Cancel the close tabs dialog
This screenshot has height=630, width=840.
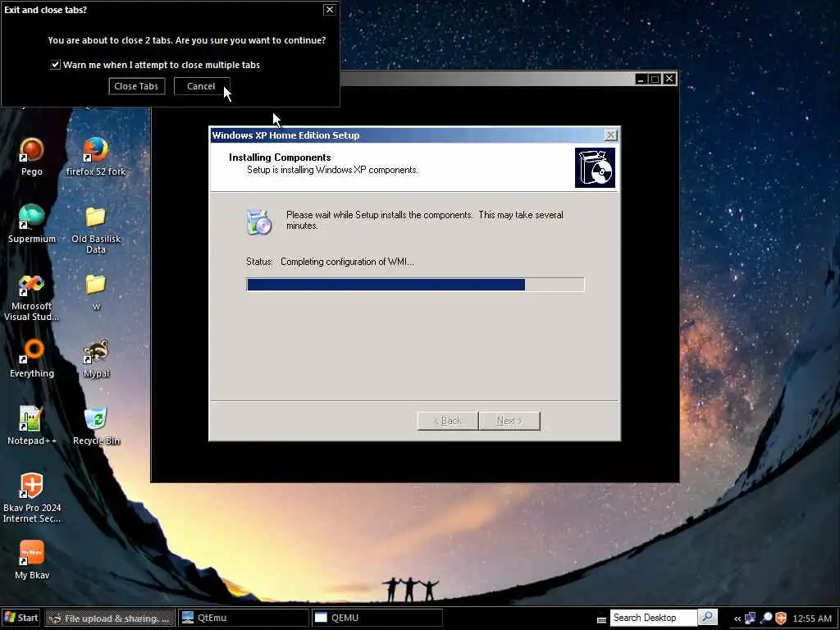click(202, 86)
